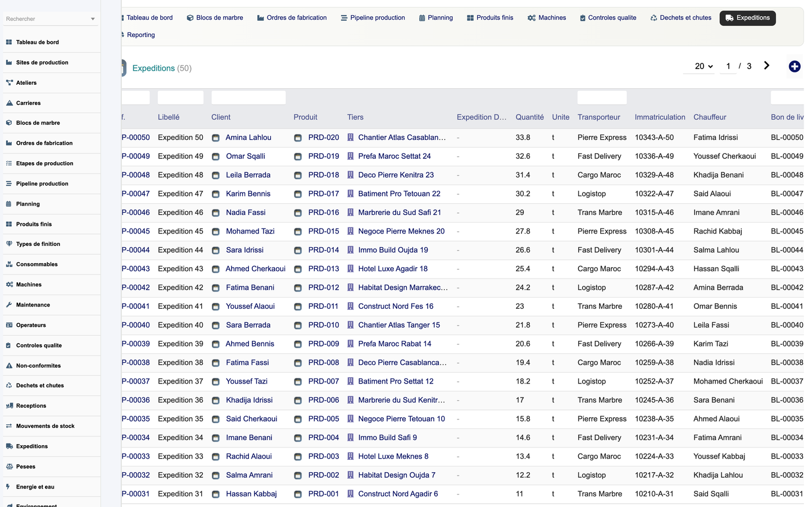Image resolution: width=812 pixels, height=507 pixels.
Task: Click immatriculation '10273-A-40'
Action: tap(654, 325)
